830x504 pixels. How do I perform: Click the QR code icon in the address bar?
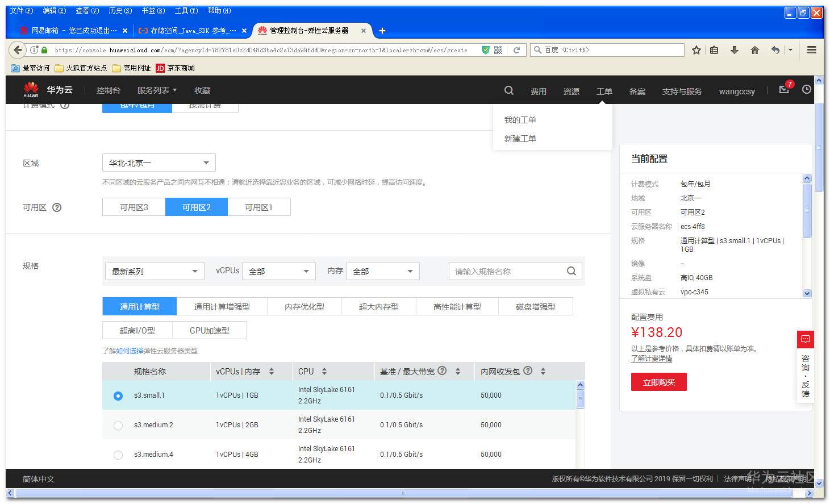[x=498, y=50]
